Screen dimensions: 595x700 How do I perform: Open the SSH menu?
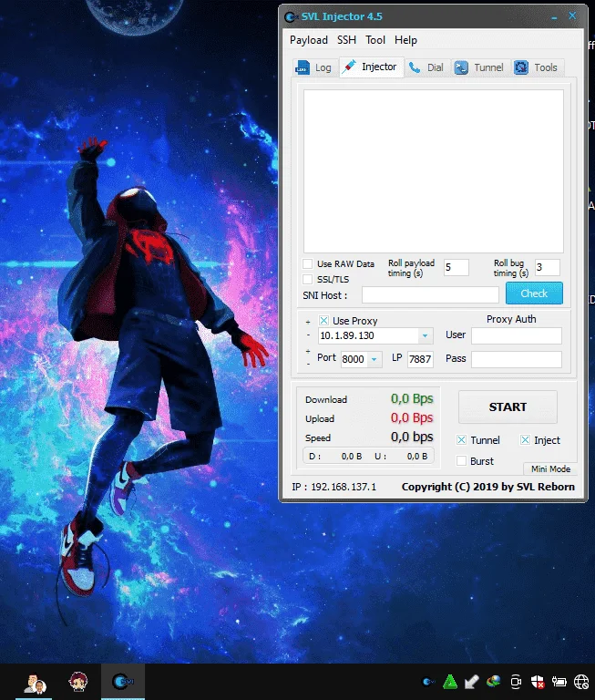coord(346,40)
